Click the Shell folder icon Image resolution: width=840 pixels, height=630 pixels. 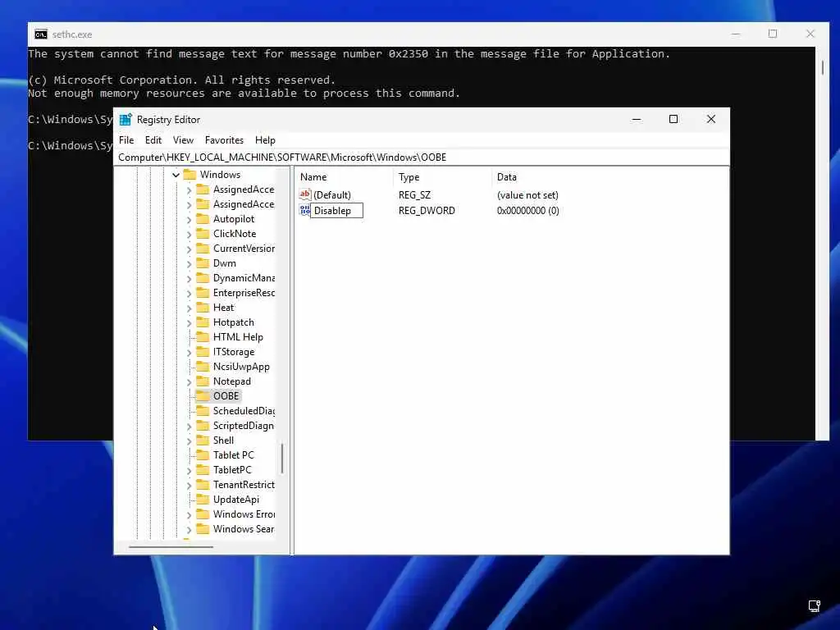tap(203, 441)
